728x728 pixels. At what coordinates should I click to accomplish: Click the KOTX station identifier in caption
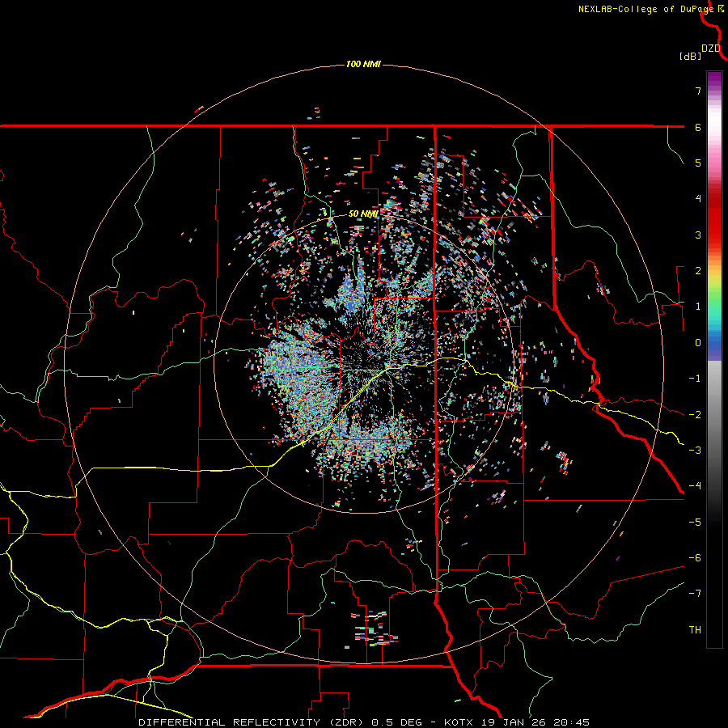click(459, 722)
